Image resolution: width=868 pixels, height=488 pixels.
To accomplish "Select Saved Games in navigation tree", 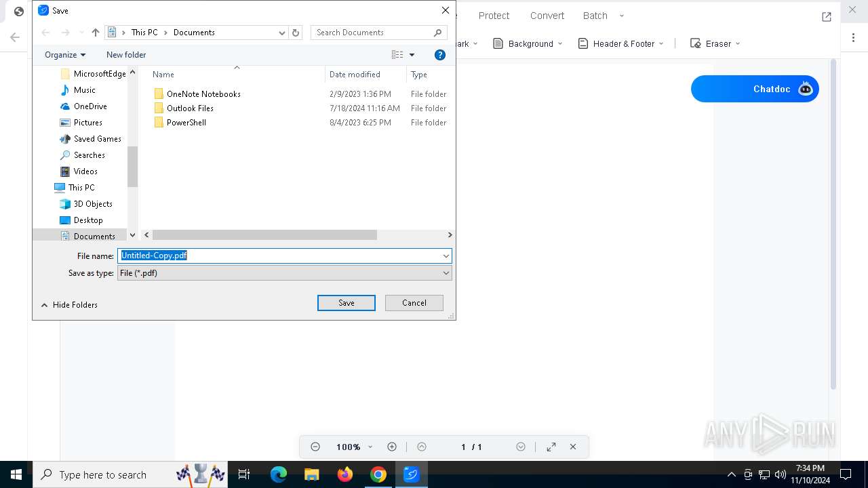I will tap(91, 139).
